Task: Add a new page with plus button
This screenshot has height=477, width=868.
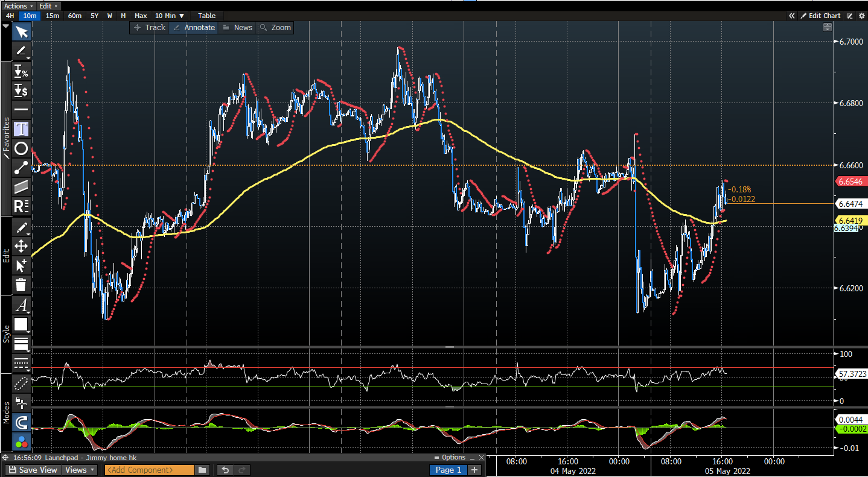Action: click(475, 470)
